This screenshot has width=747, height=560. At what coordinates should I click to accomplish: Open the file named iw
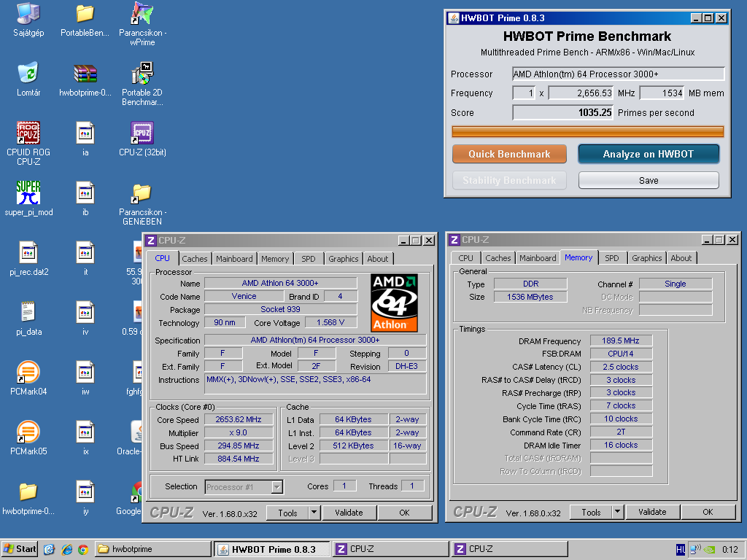pos(85,378)
